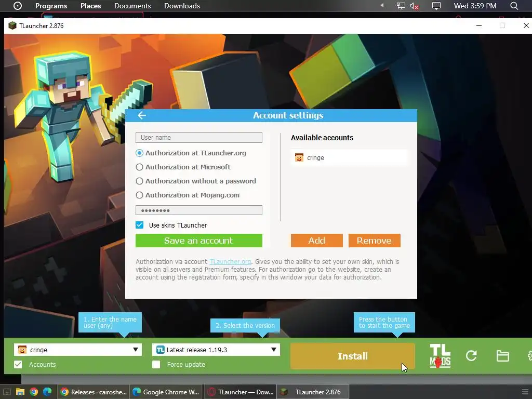The width and height of the screenshot is (532, 399).
Task: Open the Programs menu
Action: point(51,6)
